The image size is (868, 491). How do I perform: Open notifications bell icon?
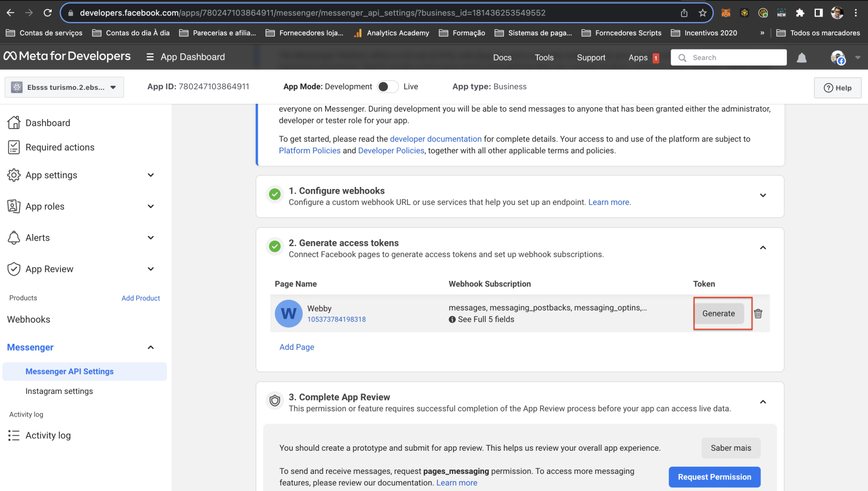801,58
